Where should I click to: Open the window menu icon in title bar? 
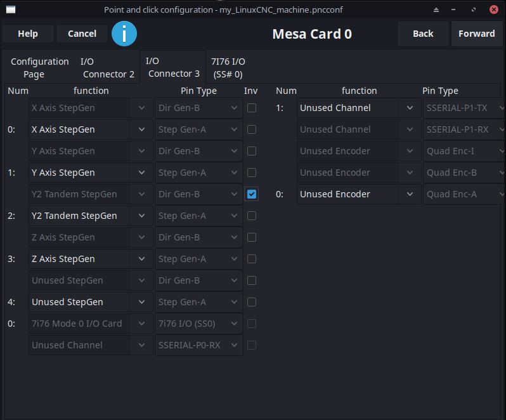point(11,10)
